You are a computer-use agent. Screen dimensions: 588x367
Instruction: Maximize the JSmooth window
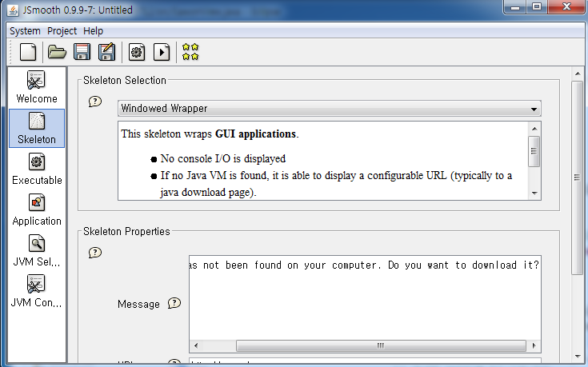coord(537,6)
